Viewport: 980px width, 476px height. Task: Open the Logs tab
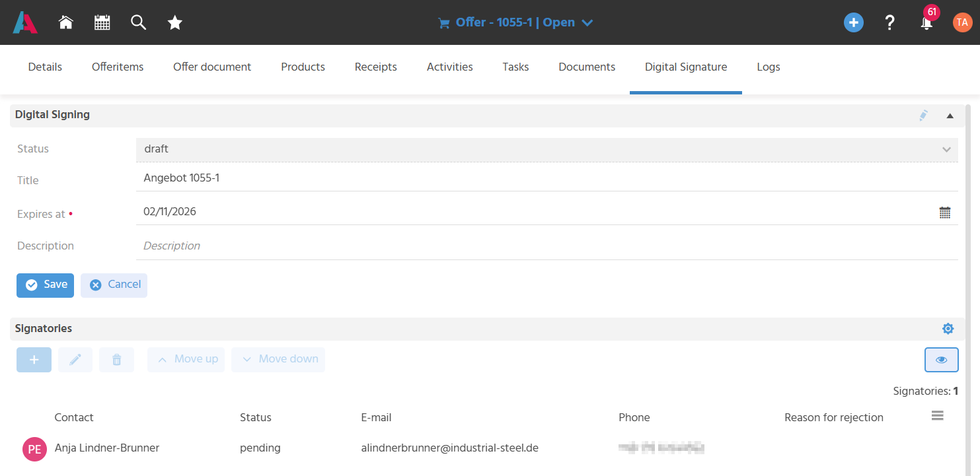(x=769, y=67)
